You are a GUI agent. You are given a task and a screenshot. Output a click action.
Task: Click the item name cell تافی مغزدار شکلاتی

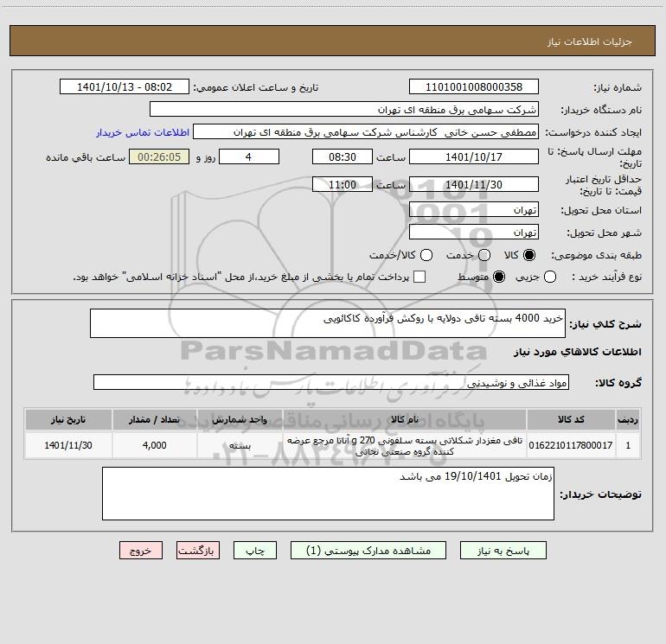coord(405,445)
